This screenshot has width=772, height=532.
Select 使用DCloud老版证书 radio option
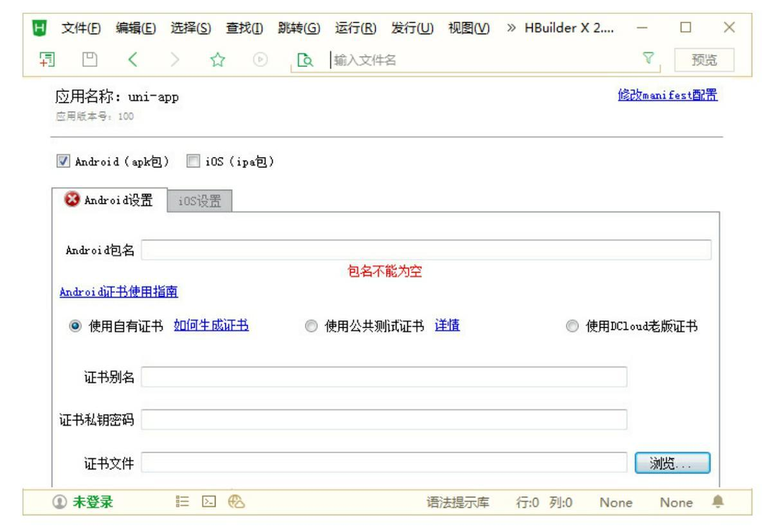572,326
